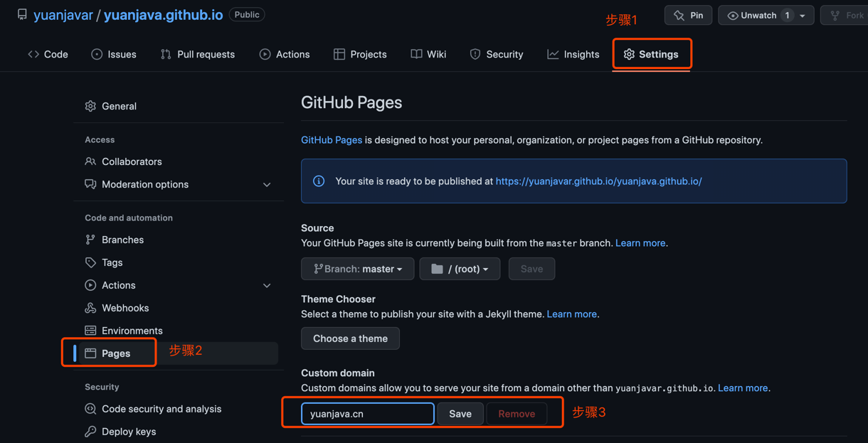The width and height of the screenshot is (868, 443).
Task: Save the custom domain
Action: click(460, 414)
